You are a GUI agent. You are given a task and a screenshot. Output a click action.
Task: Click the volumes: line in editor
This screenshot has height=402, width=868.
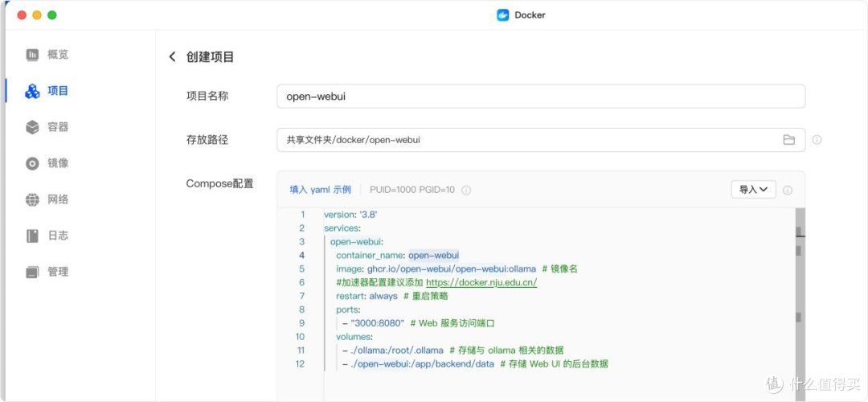pos(354,337)
